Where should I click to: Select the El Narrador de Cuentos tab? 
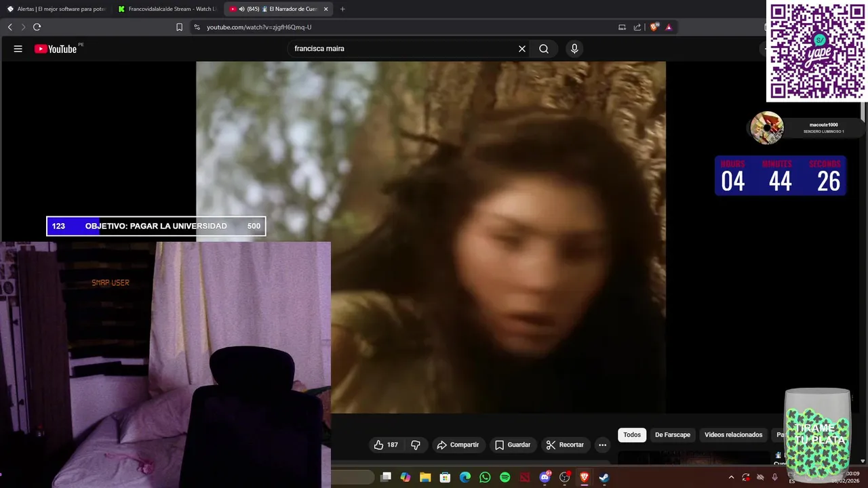click(x=279, y=9)
